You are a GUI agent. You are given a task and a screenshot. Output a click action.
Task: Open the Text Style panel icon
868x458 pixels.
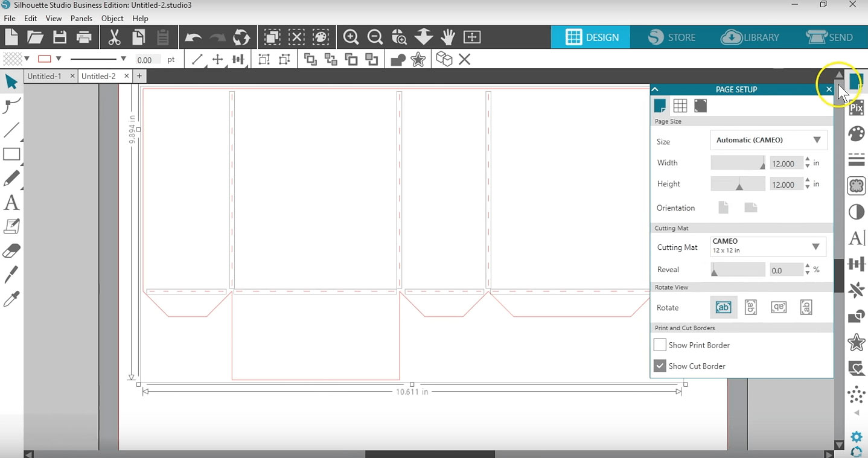(x=856, y=238)
